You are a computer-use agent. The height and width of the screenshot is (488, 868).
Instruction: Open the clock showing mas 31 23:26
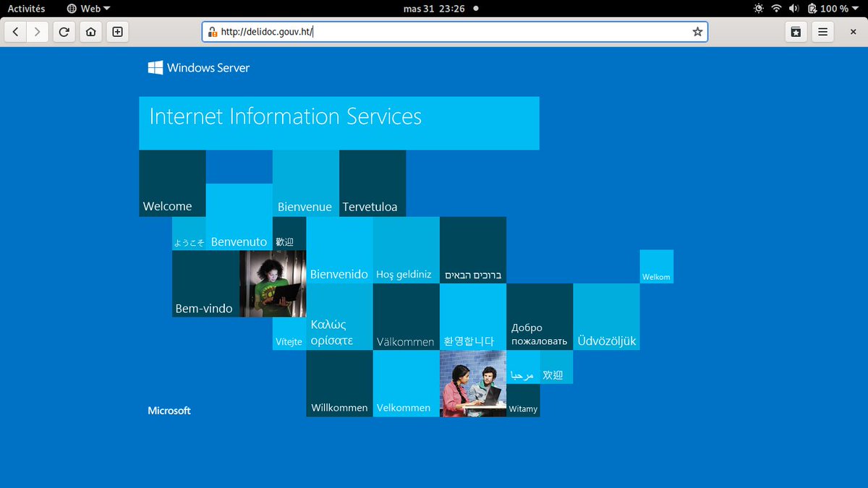click(434, 9)
